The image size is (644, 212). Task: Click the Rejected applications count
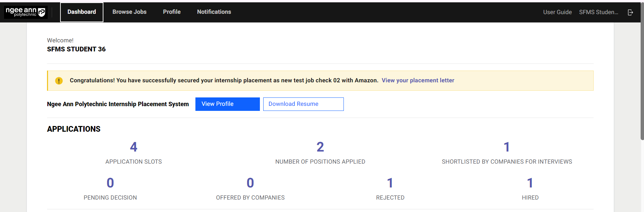click(x=390, y=183)
